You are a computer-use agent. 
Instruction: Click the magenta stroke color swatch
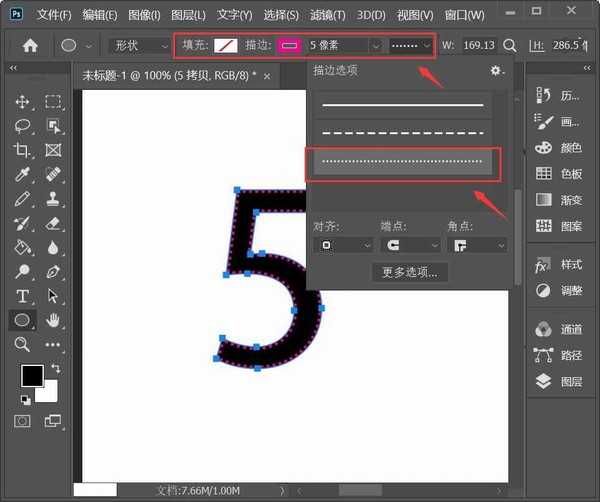(289, 46)
